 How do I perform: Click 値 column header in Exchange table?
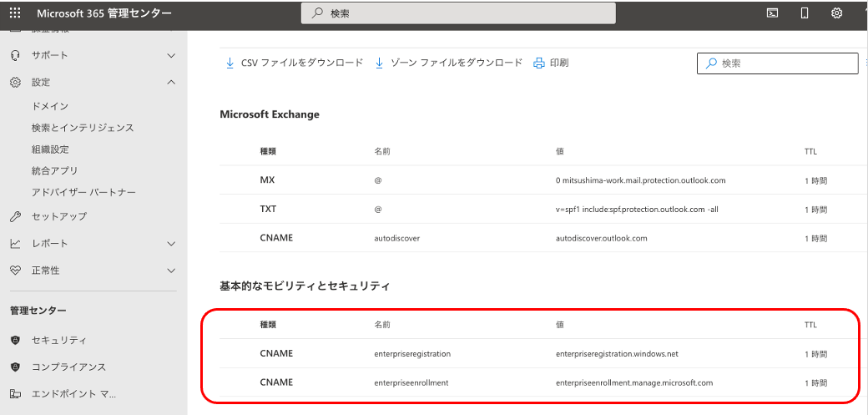pyautogui.click(x=560, y=151)
